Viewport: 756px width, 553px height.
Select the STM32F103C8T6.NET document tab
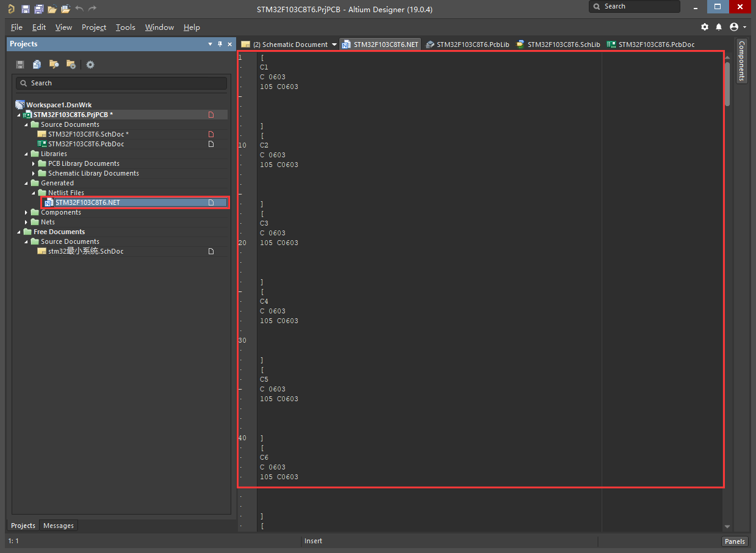point(381,45)
